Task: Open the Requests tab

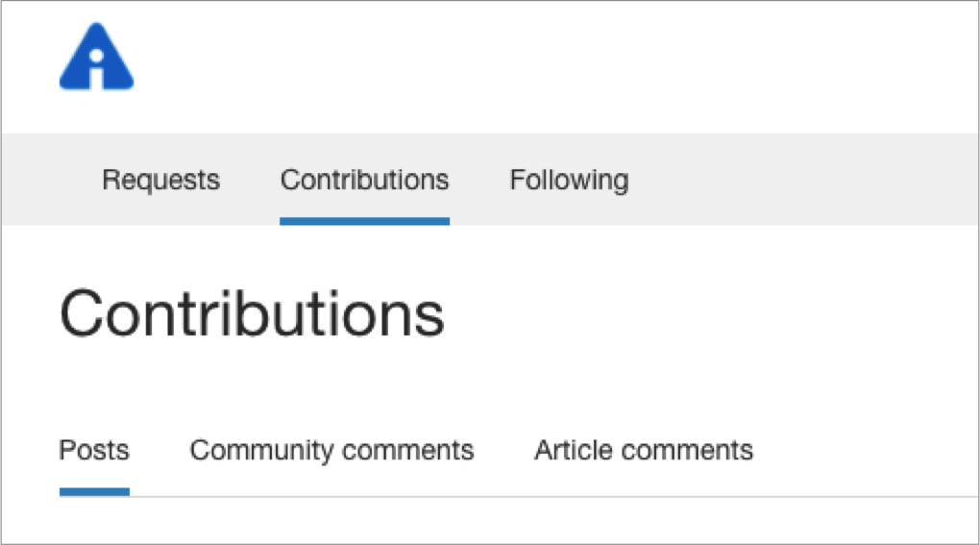Action: [x=160, y=180]
